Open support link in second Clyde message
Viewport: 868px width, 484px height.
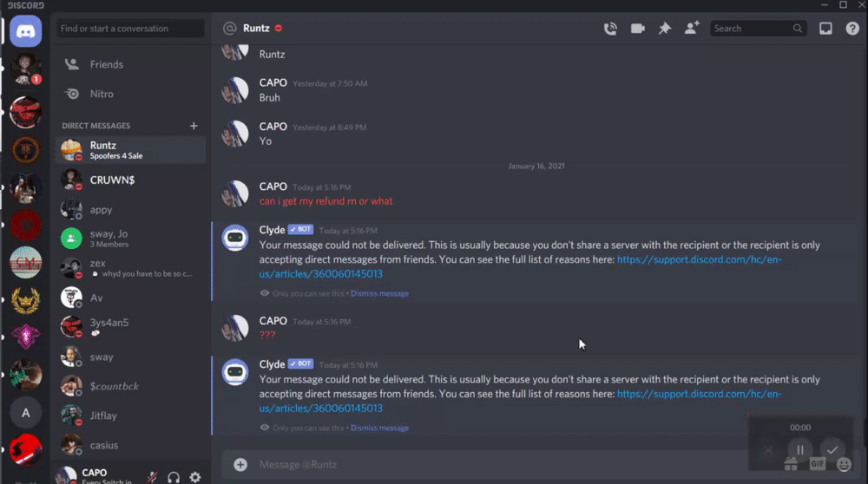(520, 401)
